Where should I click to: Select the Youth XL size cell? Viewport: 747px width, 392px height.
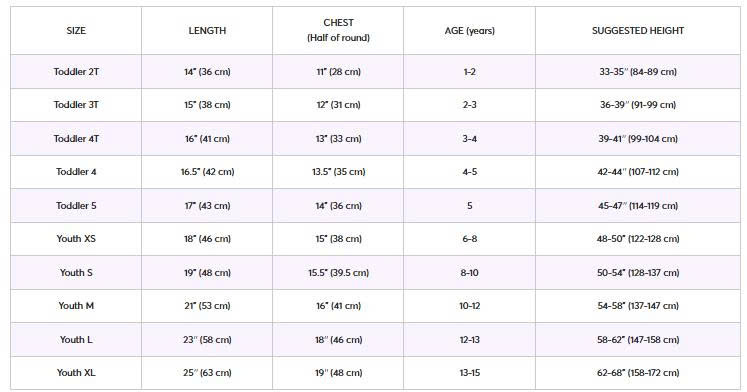pyautogui.click(x=76, y=373)
